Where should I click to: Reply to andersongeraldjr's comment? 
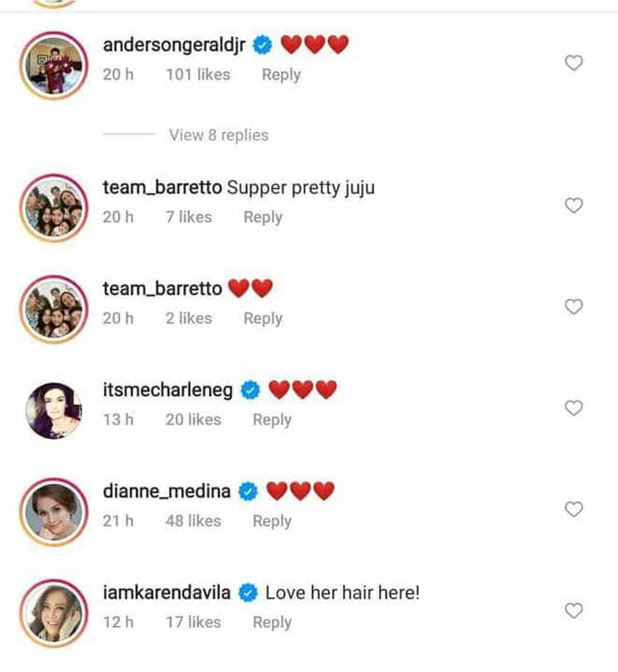(281, 74)
